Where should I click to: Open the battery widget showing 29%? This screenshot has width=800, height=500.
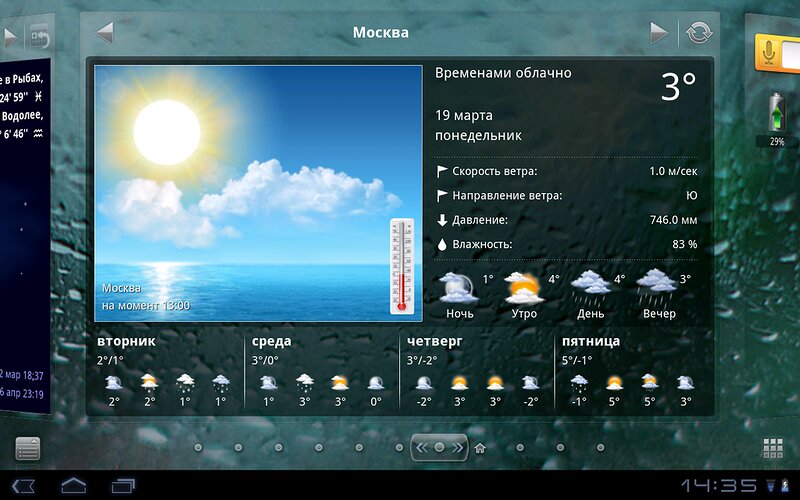coord(776,117)
